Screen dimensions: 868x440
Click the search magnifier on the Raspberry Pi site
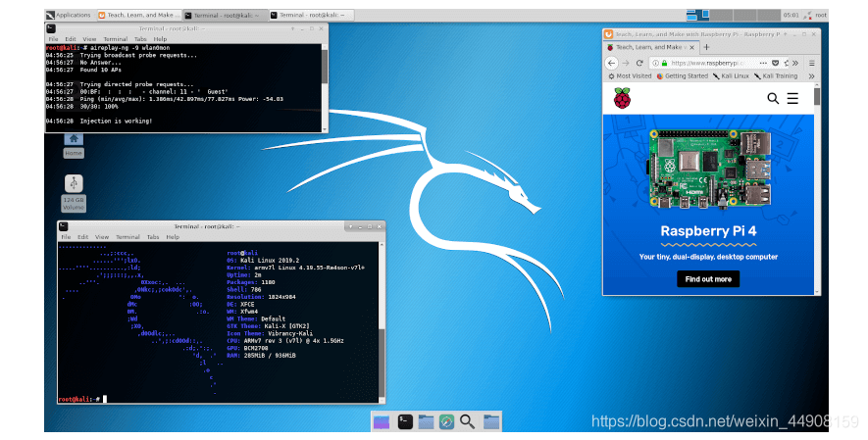point(773,98)
